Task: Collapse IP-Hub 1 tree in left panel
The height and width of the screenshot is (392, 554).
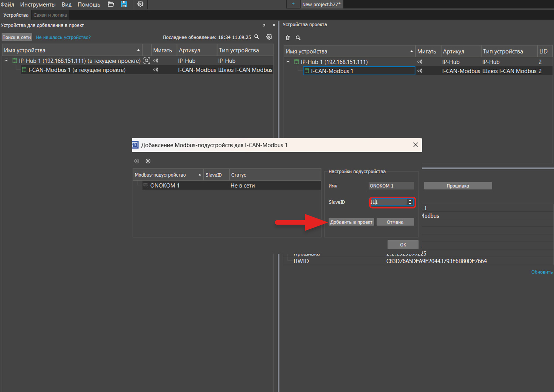Action: pyautogui.click(x=6, y=61)
